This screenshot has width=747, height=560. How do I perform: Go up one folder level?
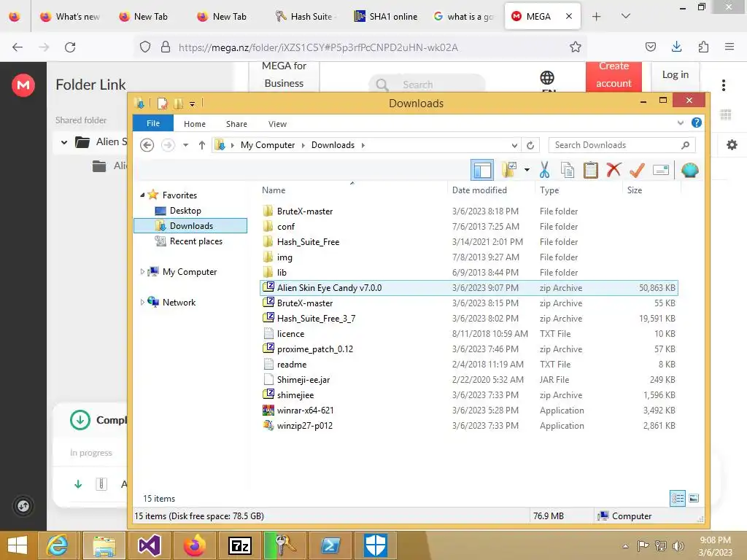point(202,145)
